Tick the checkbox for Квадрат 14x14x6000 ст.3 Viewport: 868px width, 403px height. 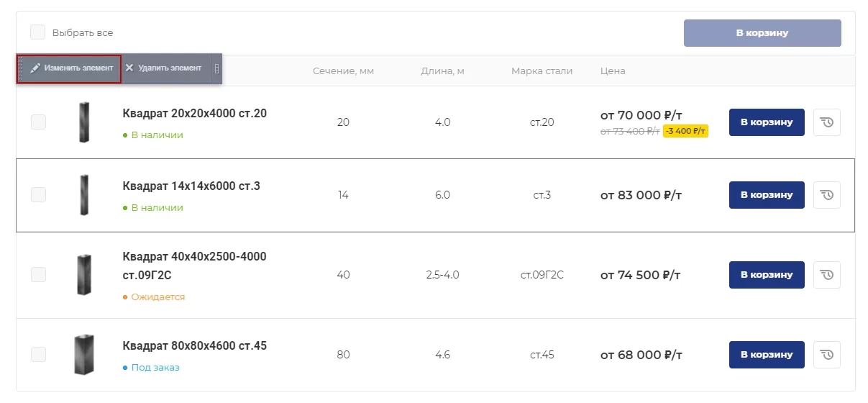(38, 195)
